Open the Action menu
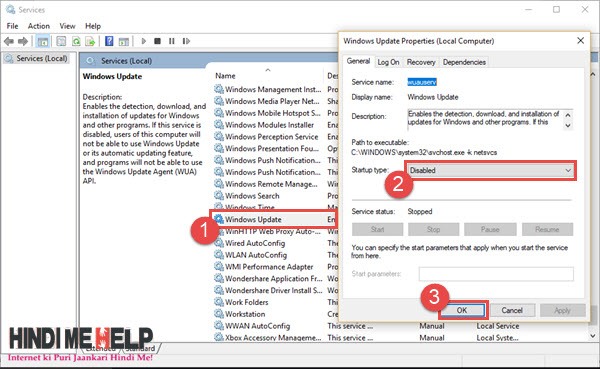600x369 pixels. (39, 26)
